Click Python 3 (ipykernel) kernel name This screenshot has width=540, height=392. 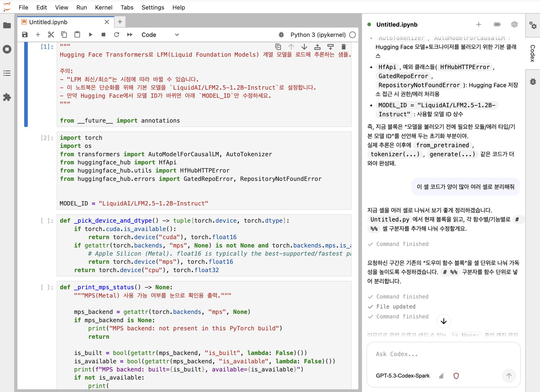318,35
